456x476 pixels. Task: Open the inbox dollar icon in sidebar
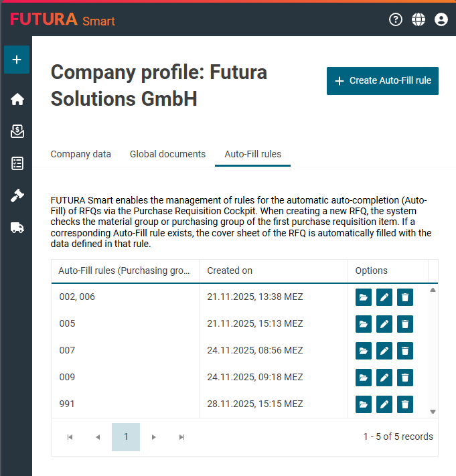pos(17,132)
